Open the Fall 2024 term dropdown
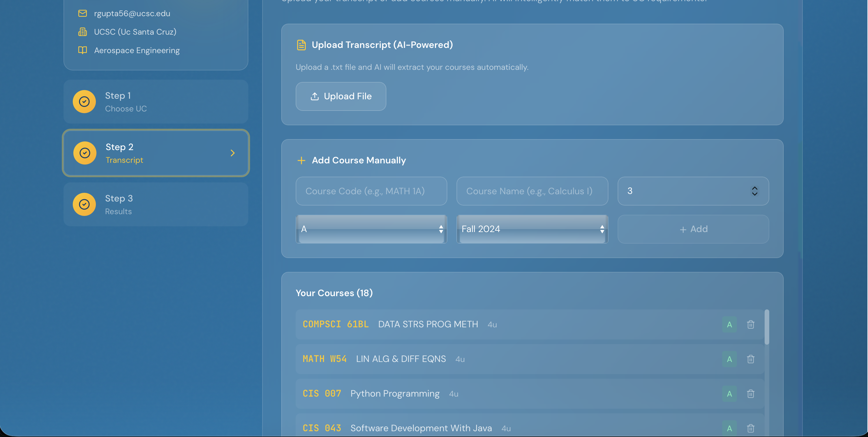Viewport: 868px width, 437px height. pos(532,229)
